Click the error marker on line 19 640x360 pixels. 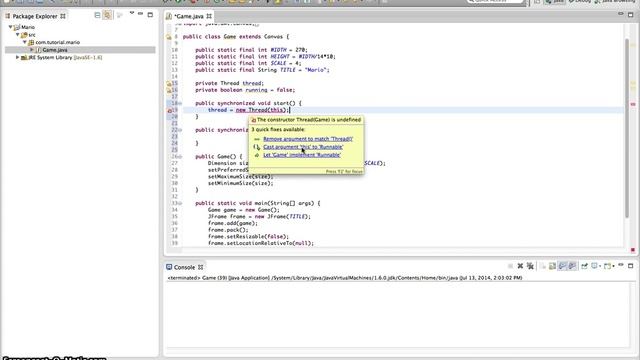169,110
